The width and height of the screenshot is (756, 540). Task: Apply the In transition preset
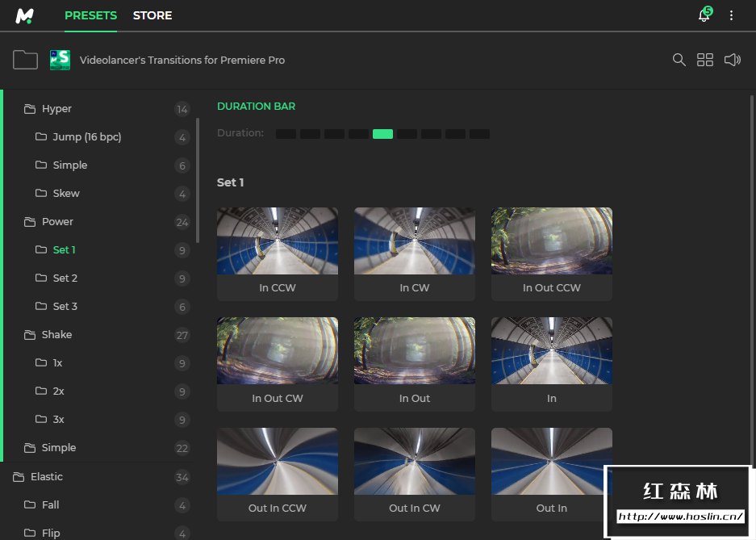552,364
